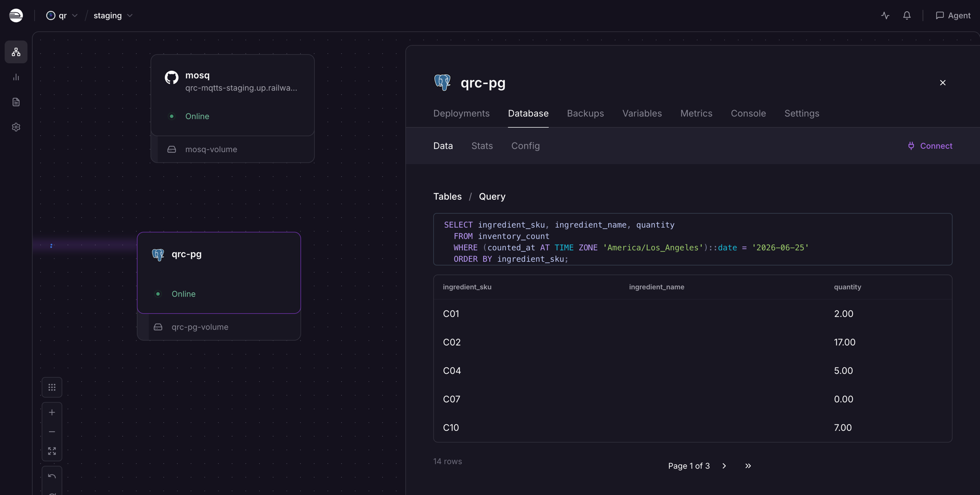Select the qrc-pg service card on canvas
Image resolution: width=980 pixels, height=495 pixels.
(219, 273)
